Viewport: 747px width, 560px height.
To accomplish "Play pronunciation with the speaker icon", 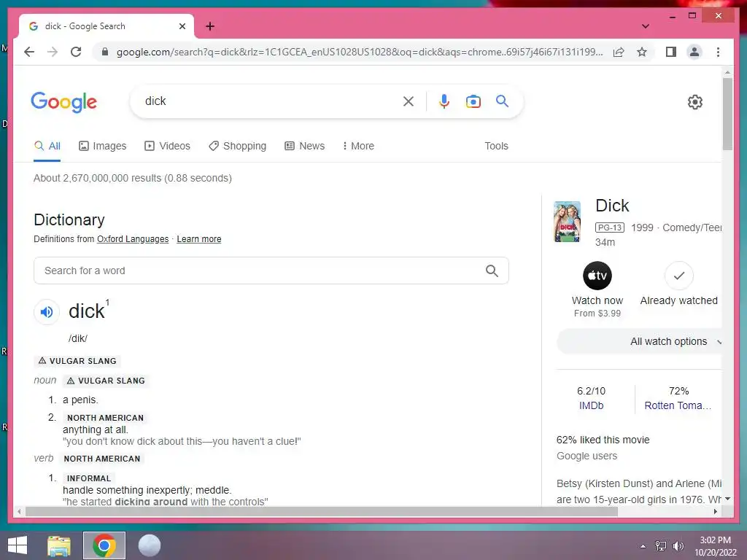I will (47, 312).
